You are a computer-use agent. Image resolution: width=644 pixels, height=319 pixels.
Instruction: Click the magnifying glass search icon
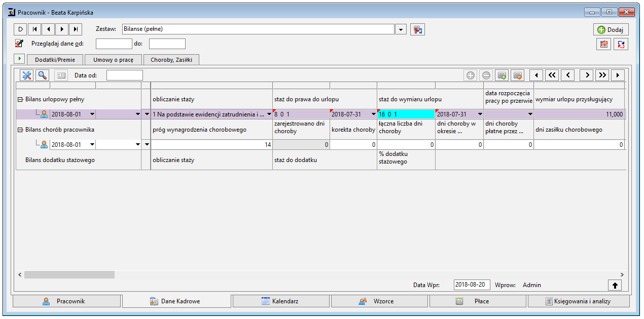coord(43,75)
